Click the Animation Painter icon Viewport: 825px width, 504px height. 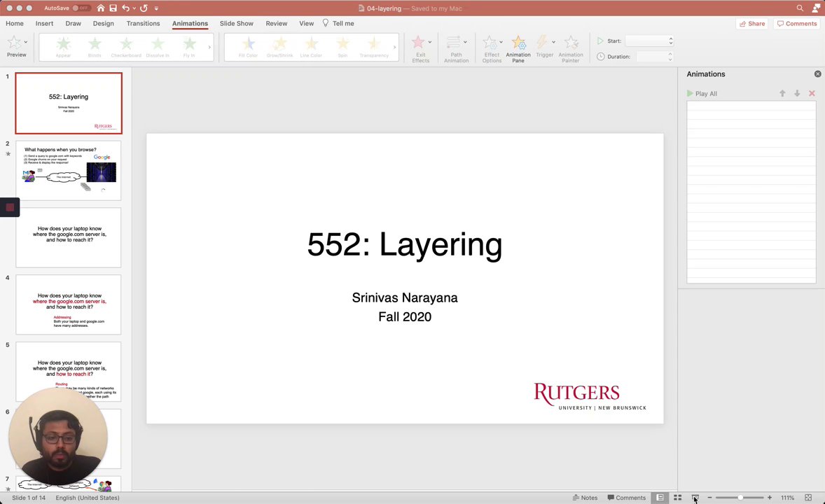[x=571, y=43]
